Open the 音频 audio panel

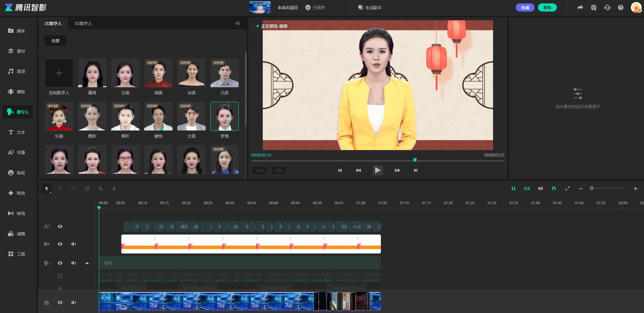[17, 71]
